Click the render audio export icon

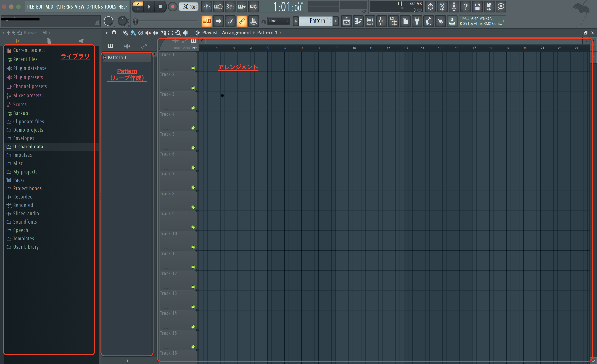pyautogui.click(x=489, y=7)
